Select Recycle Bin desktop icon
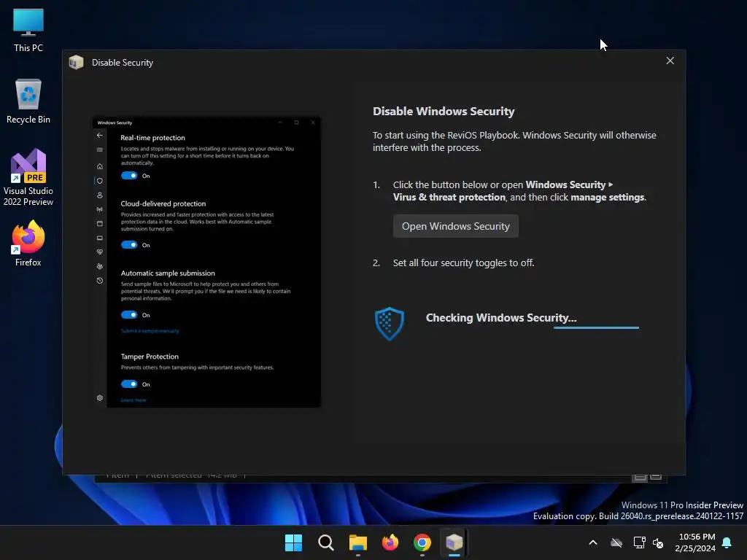The image size is (747, 560). [x=28, y=101]
